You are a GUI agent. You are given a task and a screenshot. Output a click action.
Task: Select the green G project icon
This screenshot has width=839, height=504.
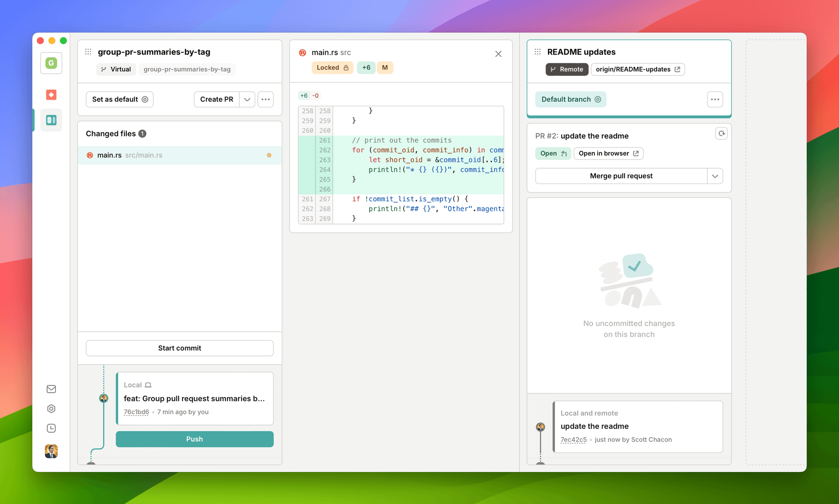(51, 63)
